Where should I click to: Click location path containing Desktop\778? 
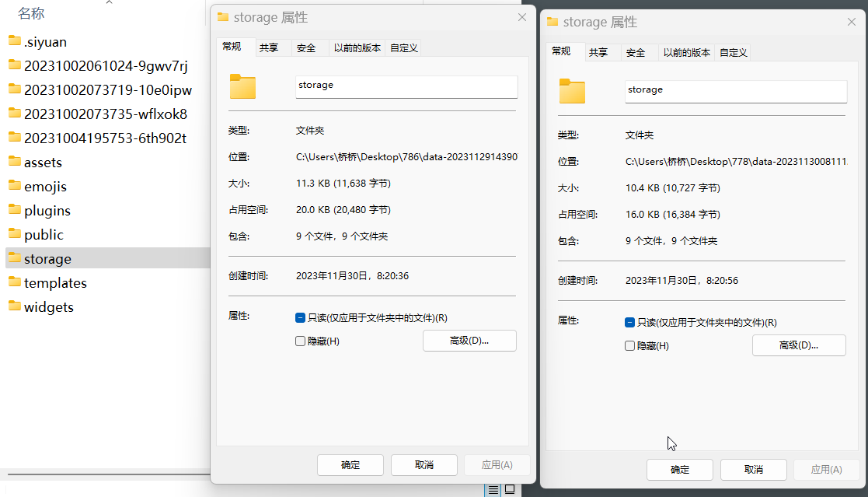(x=736, y=161)
